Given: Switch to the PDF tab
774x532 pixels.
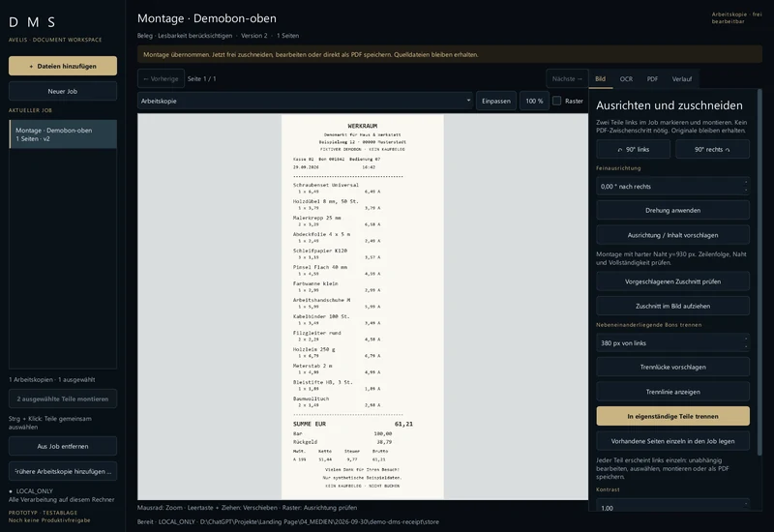Looking at the screenshot, I should tap(652, 79).
